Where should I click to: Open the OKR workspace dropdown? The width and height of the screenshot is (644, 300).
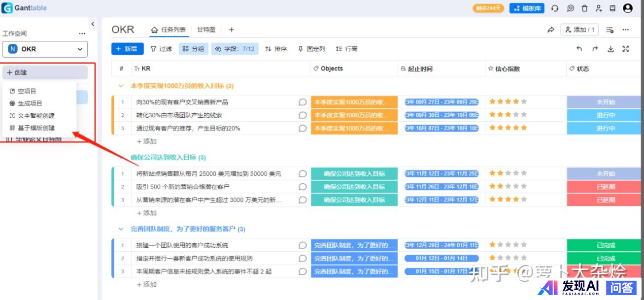pyautogui.click(x=45, y=49)
